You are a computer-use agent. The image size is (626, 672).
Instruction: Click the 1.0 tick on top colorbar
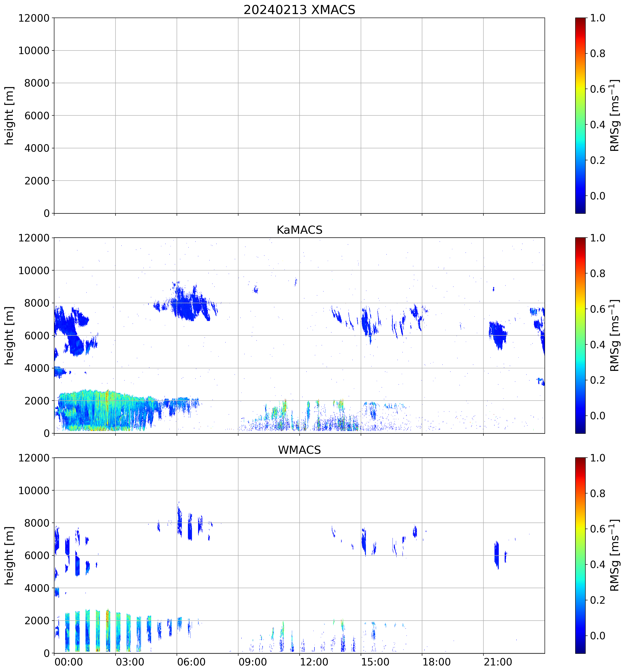pyautogui.click(x=598, y=18)
